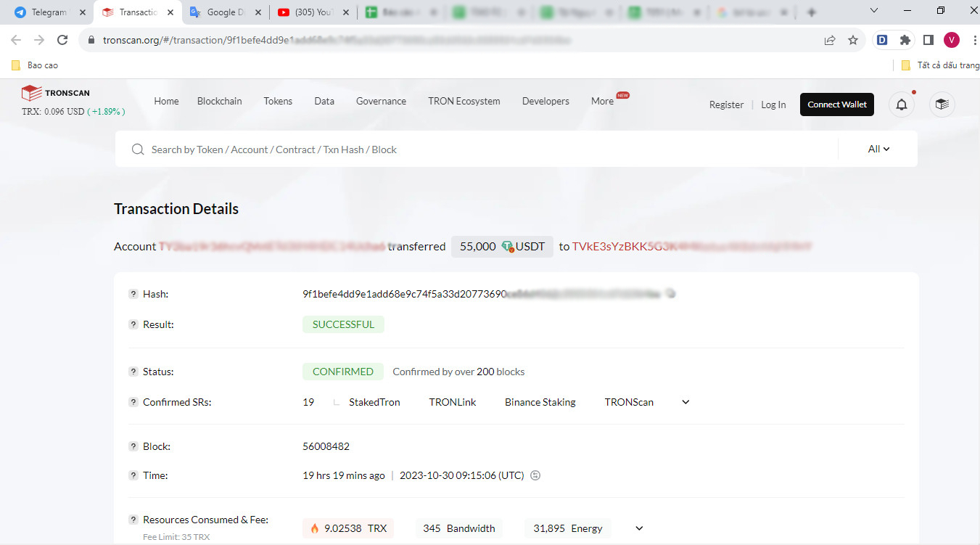This screenshot has width=980, height=545.
Task: Open the Binance Staking SR link
Action: click(540, 402)
